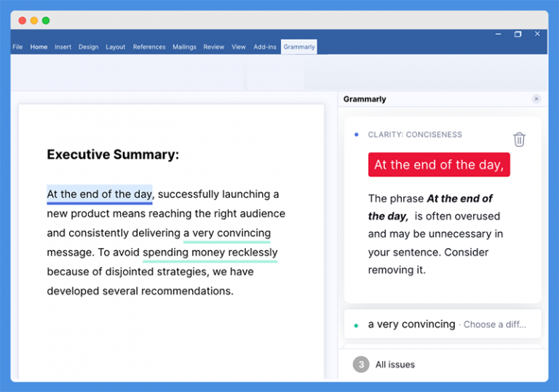
Task: Switch to the Home ribbon tab
Action: point(39,47)
